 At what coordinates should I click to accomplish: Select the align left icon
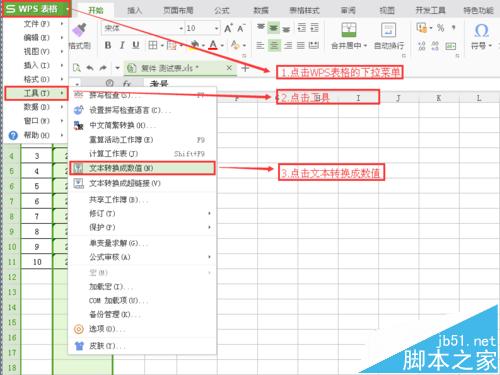260,45
